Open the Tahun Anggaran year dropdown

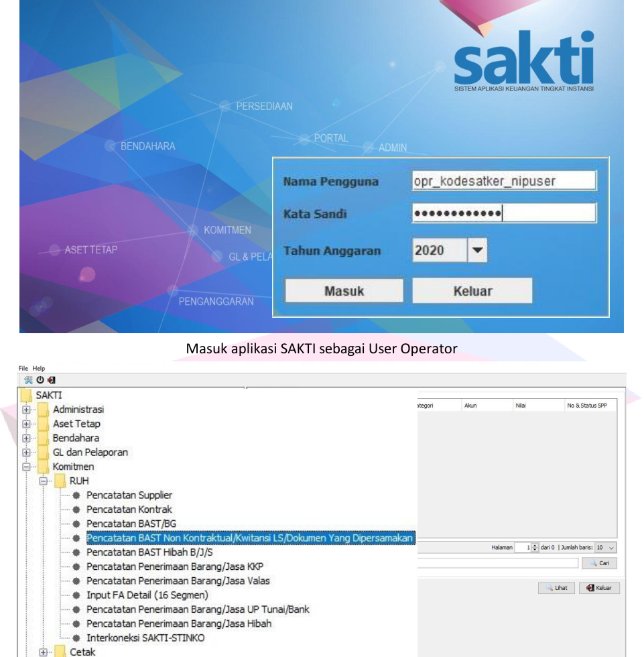(477, 253)
